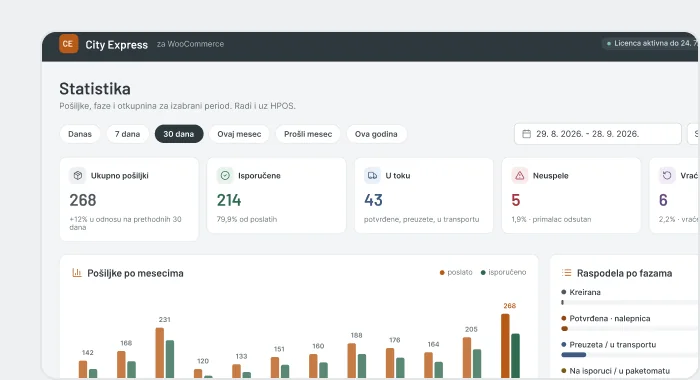Click the checkmark icon in Isporučene card
This screenshot has width=700, height=380.
[x=225, y=175]
